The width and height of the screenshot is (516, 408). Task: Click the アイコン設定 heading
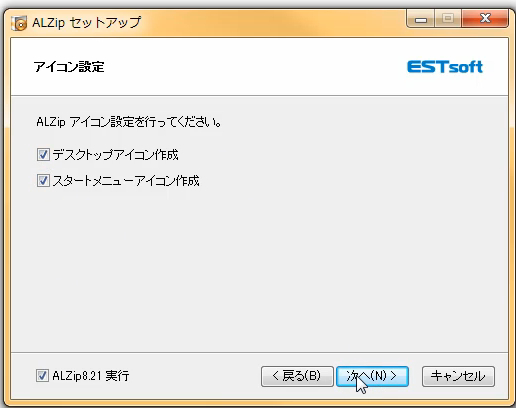pyautogui.click(x=69, y=67)
